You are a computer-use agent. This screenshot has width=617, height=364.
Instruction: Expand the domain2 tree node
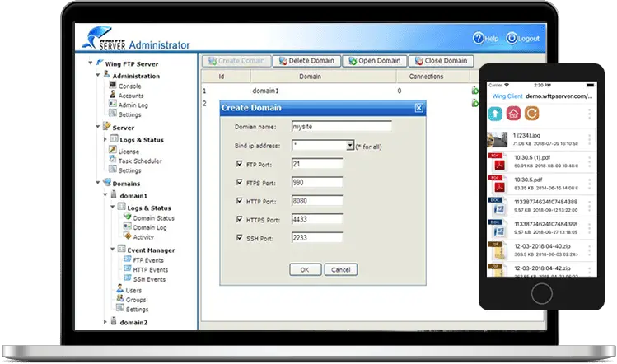coord(105,321)
